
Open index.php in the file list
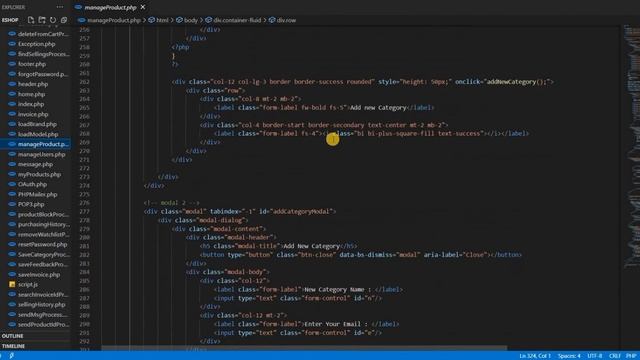coord(31,104)
